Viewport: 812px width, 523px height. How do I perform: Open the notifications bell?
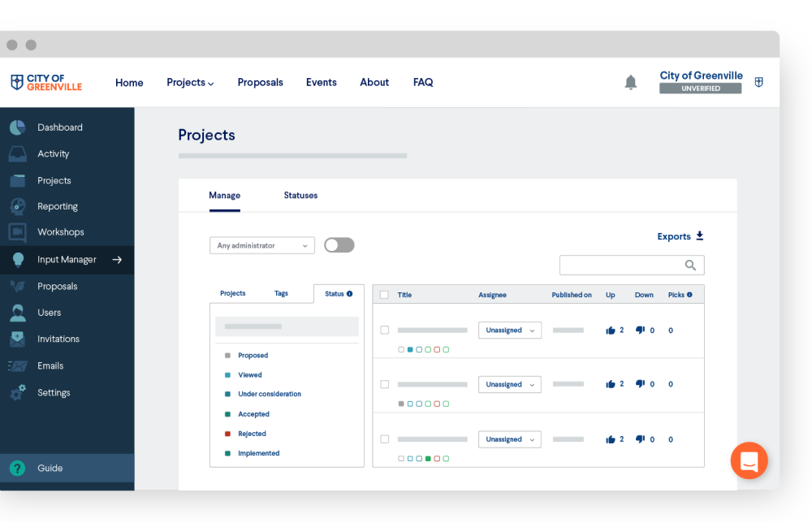pos(630,82)
